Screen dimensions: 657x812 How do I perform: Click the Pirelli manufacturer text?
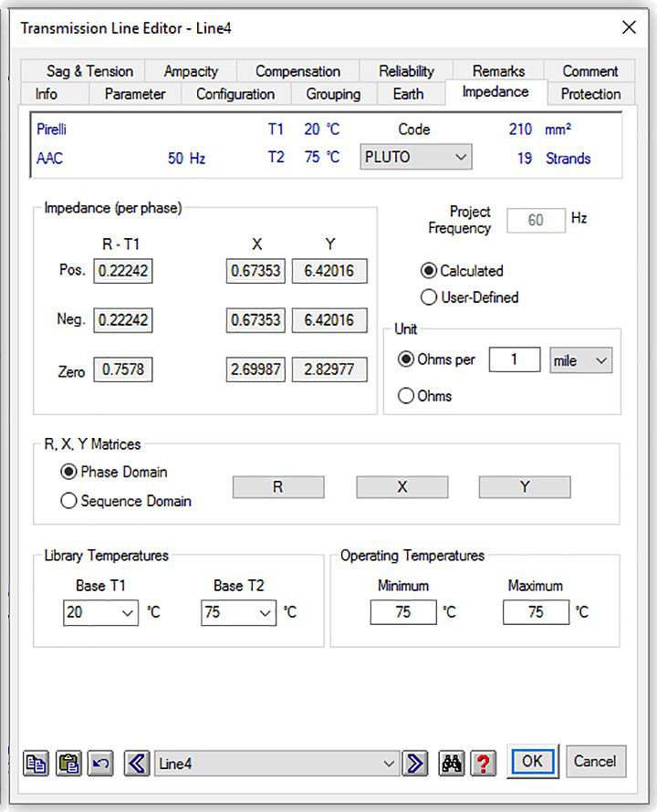click(51, 129)
